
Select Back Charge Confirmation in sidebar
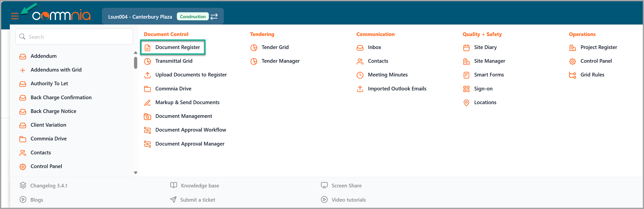coord(61,98)
